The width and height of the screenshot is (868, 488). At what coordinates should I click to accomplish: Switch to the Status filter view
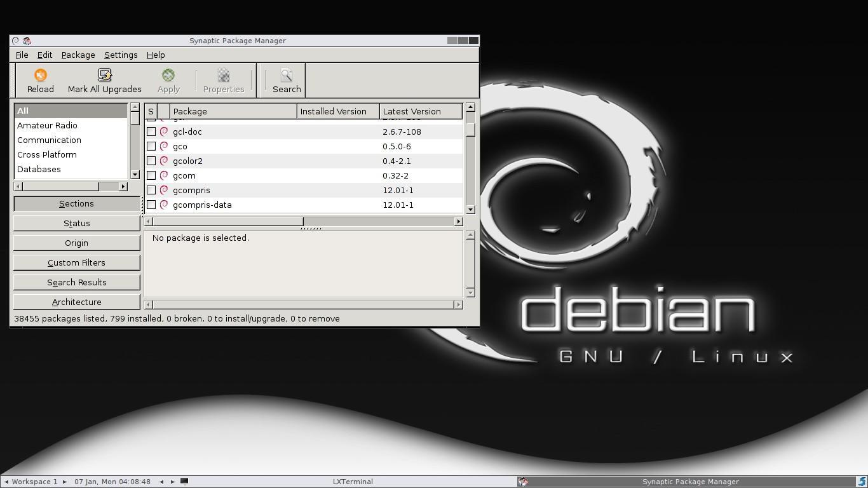click(x=77, y=223)
